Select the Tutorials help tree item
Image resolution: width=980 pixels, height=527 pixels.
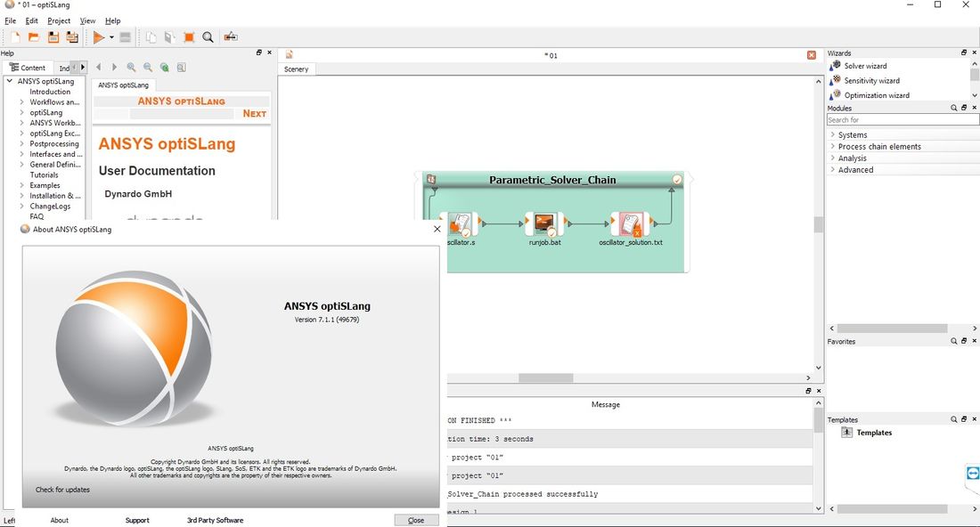coord(44,174)
